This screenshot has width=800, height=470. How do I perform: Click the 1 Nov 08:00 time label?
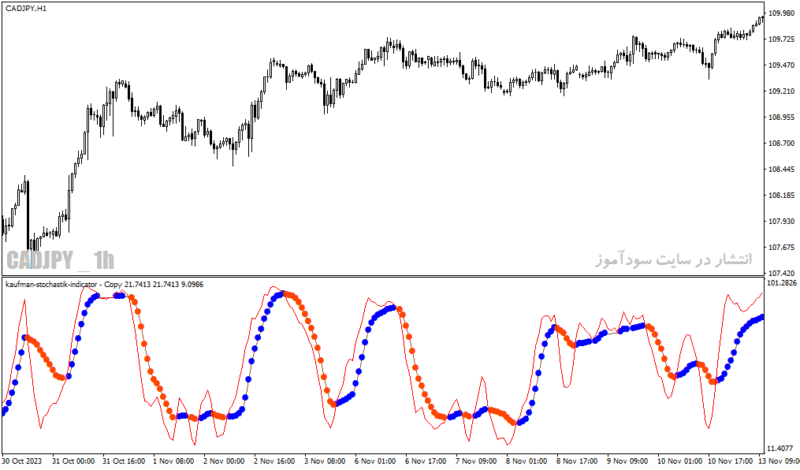pyautogui.click(x=173, y=461)
